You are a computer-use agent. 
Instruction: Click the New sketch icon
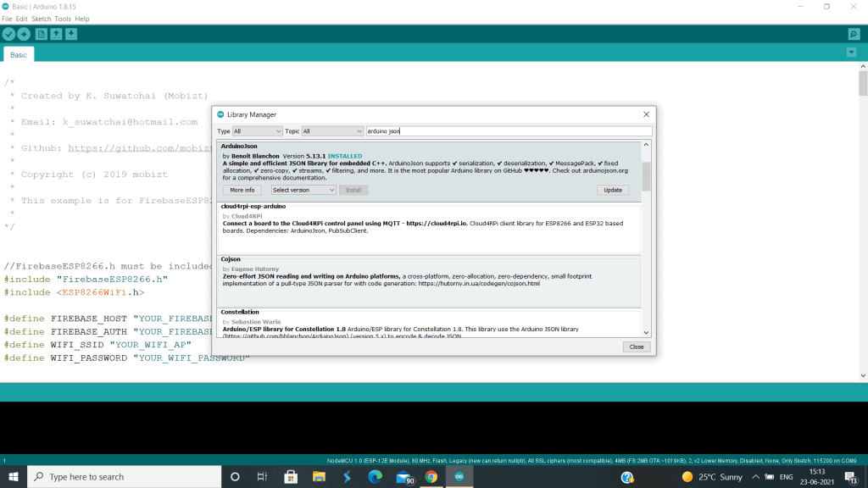click(x=41, y=34)
